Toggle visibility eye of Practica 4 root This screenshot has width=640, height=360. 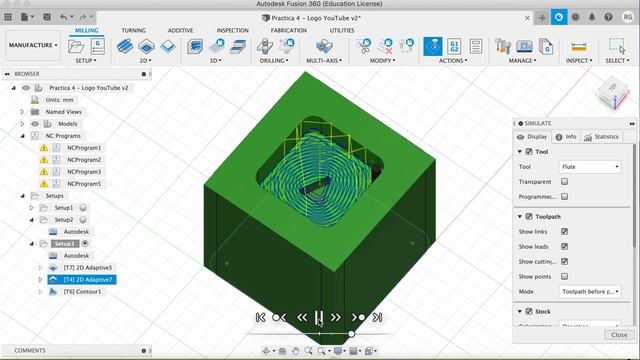(26, 88)
